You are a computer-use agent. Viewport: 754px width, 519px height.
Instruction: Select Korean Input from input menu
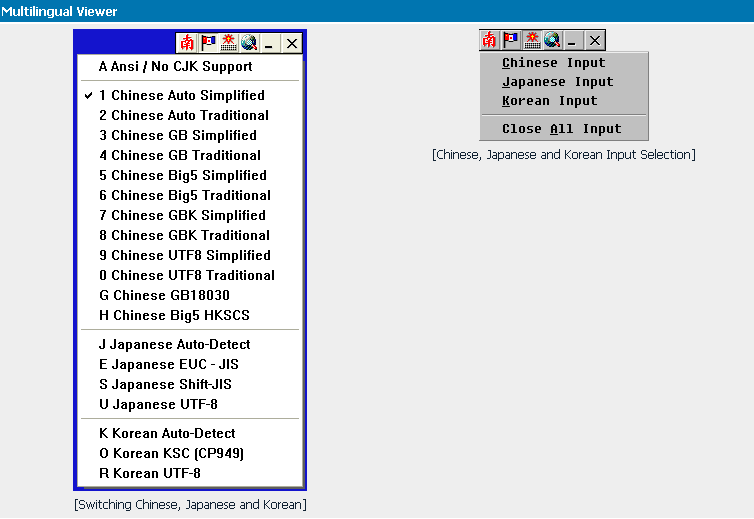(564, 101)
